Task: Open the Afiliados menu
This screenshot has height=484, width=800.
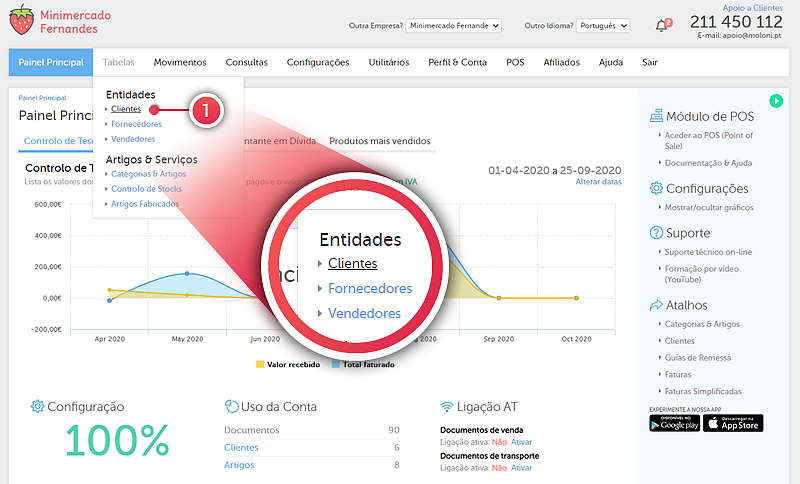Action: tap(562, 62)
